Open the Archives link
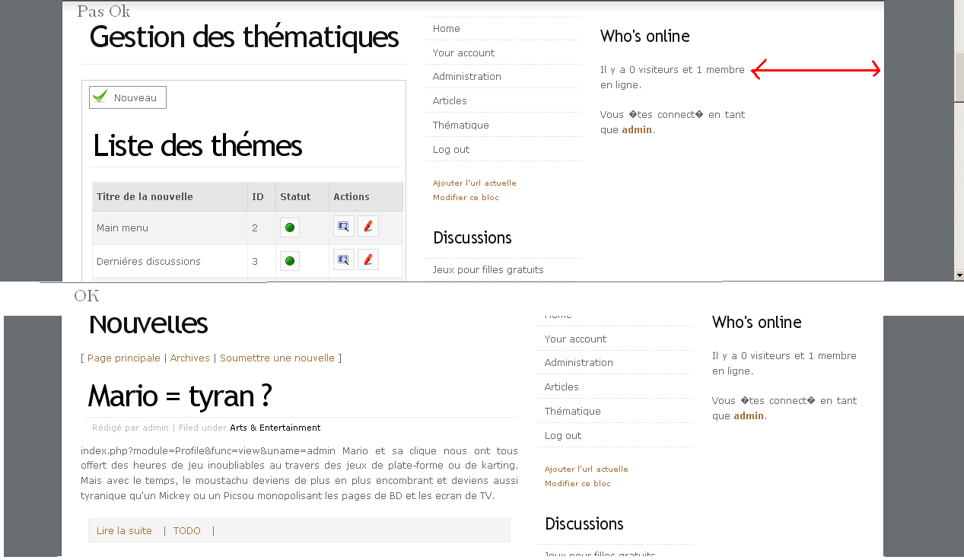The image size is (964, 560). click(x=190, y=358)
